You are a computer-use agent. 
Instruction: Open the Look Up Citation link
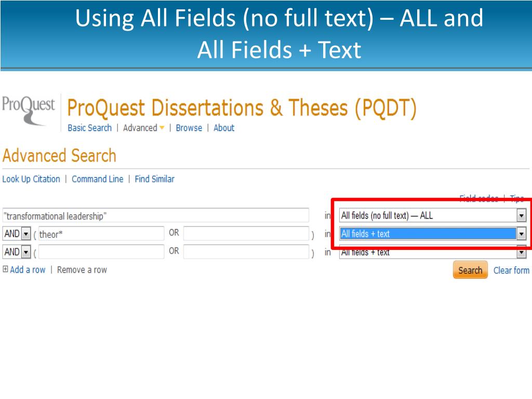click(31, 179)
